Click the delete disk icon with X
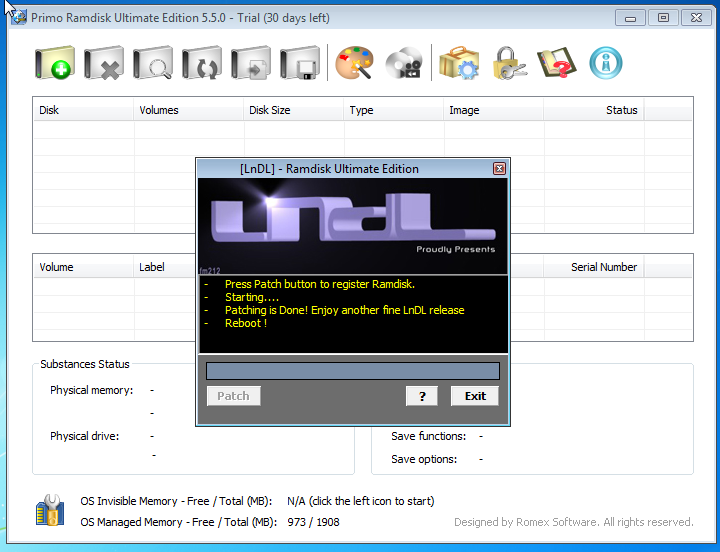 tap(104, 63)
